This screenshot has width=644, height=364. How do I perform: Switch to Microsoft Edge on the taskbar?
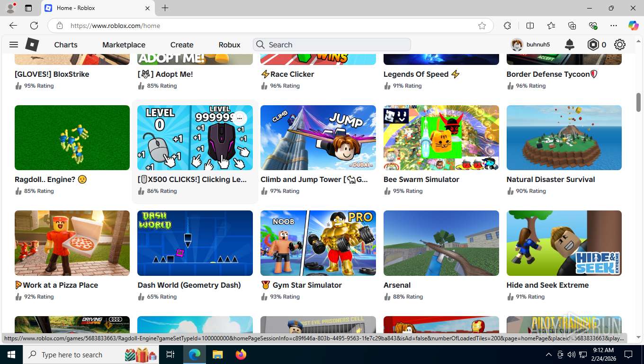tap(194, 355)
